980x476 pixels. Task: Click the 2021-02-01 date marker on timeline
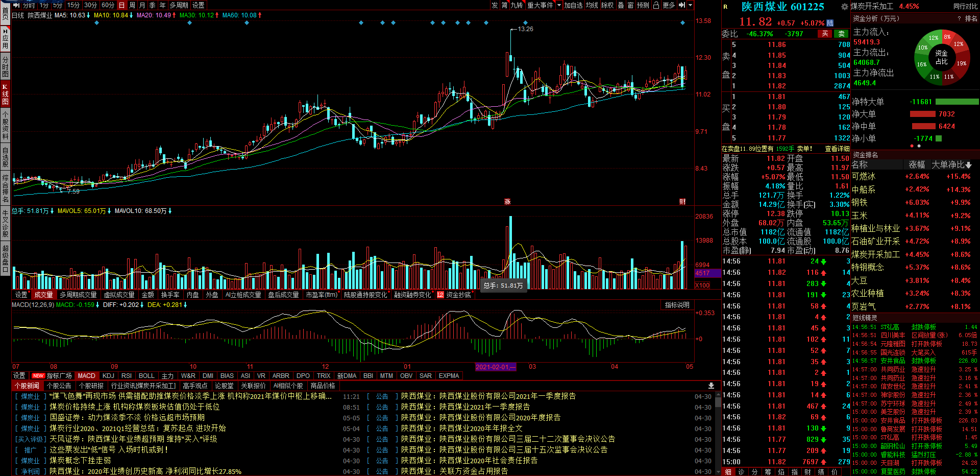[x=495, y=367]
